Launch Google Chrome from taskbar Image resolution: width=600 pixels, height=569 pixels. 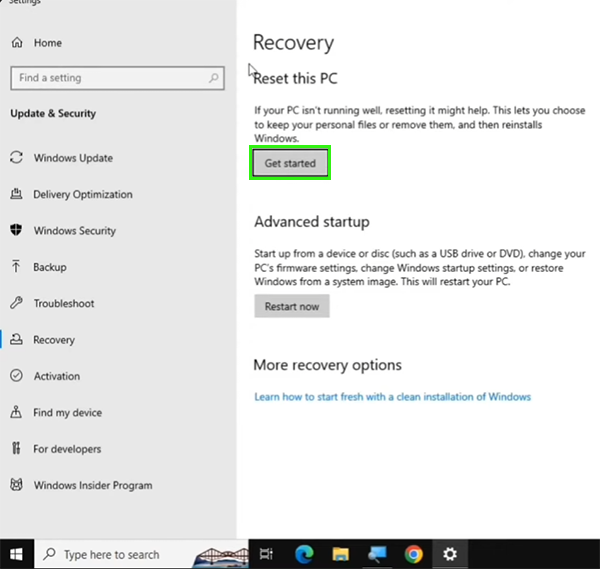pyautogui.click(x=414, y=554)
